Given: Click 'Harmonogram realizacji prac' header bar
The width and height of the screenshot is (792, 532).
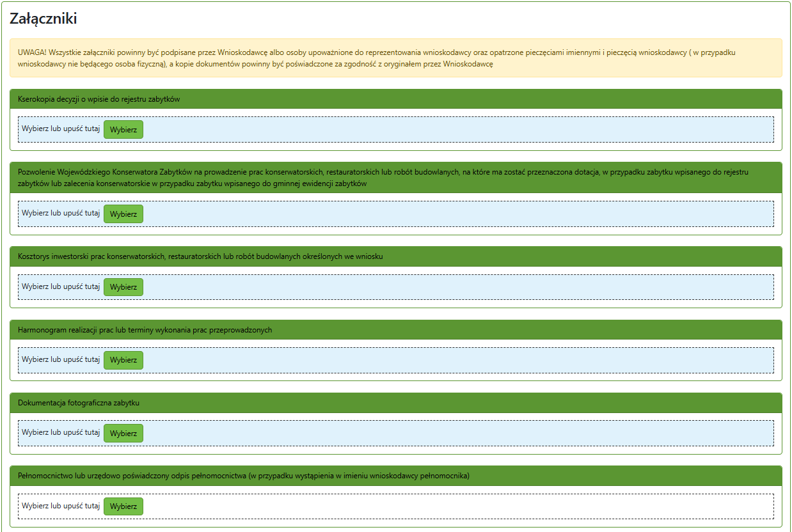Looking at the screenshot, I should coord(145,330).
